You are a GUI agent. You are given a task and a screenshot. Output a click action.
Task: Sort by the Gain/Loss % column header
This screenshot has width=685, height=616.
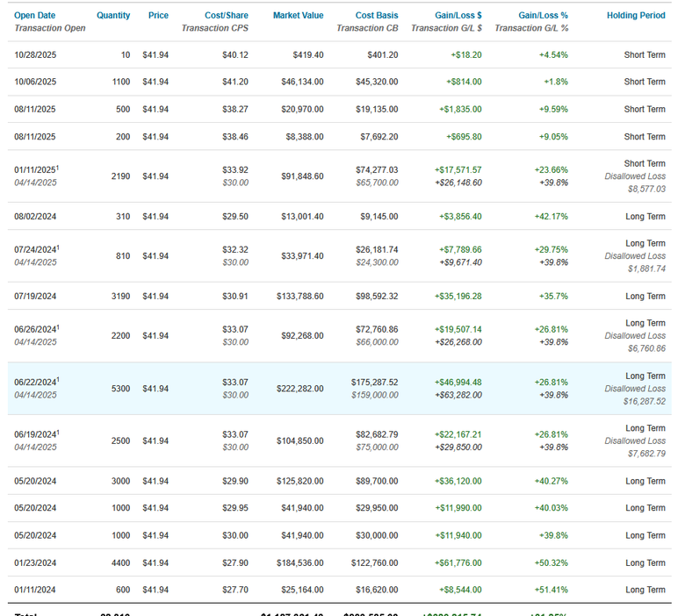tap(543, 15)
